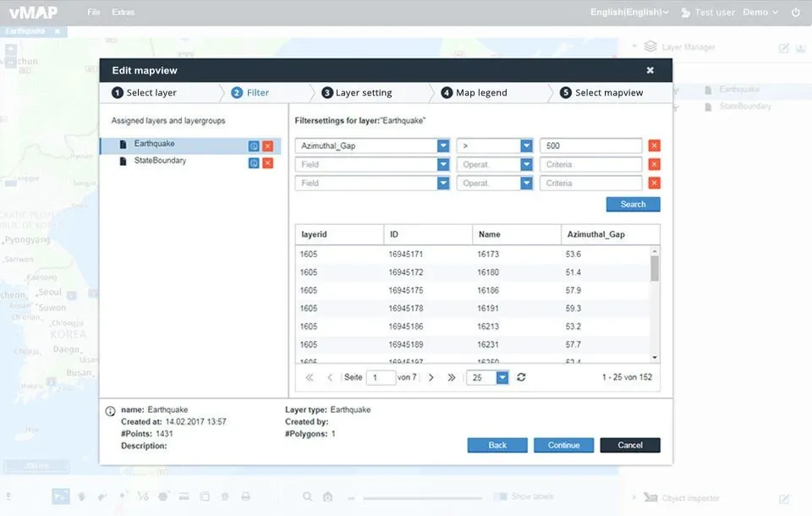Click the print icon in map toolbar
812x516 pixels.
(x=245, y=497)
